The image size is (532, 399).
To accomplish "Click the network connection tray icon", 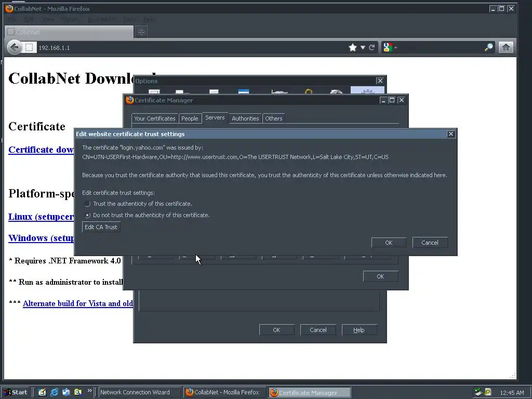I will click(x=478, y=392).
